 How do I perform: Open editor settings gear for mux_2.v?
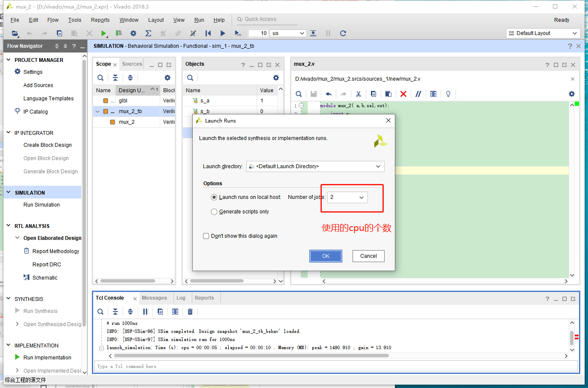[572, 94]
